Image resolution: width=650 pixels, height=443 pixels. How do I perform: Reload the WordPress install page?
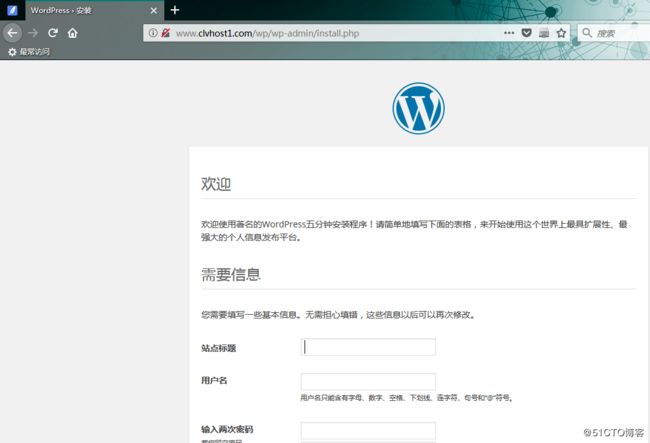tap(53, 33)
